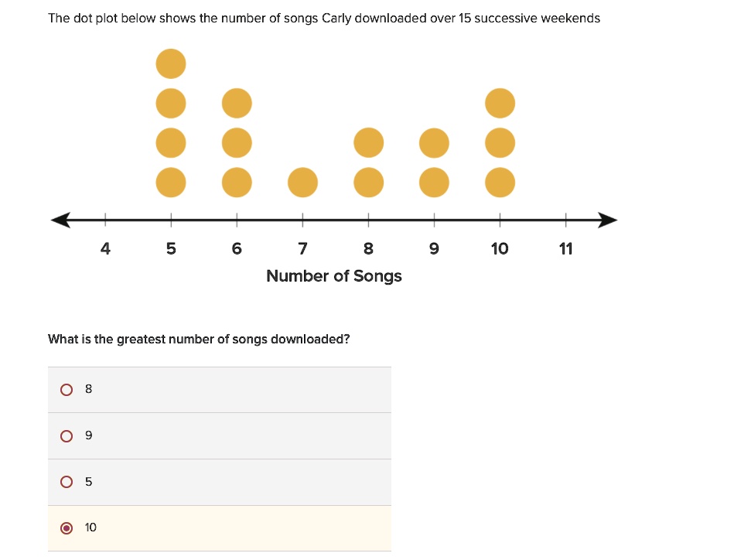734x560 pixels.
Task: Click the single dot above number 7
Action: (302, 182)
